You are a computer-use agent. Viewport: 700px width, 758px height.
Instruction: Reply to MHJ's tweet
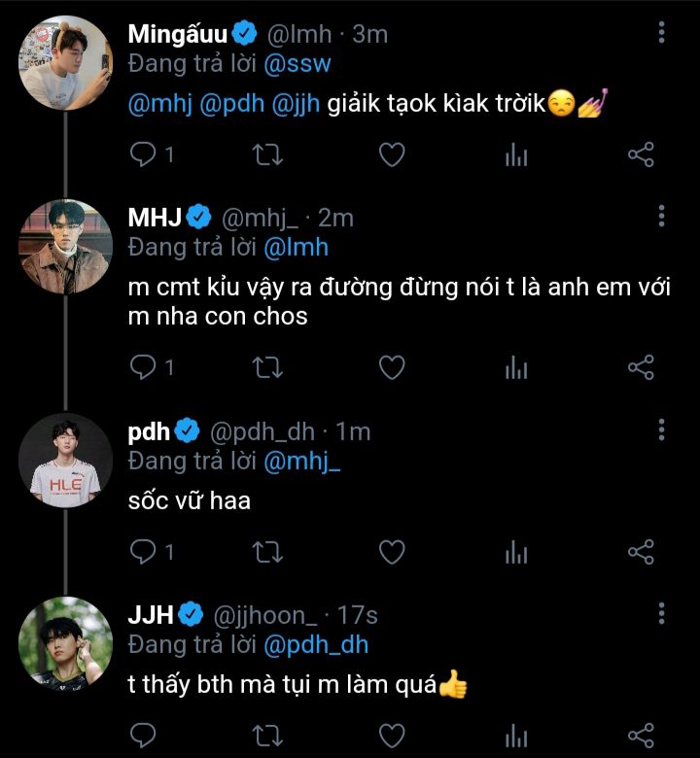pyautogui.click(x=144, y=367)
